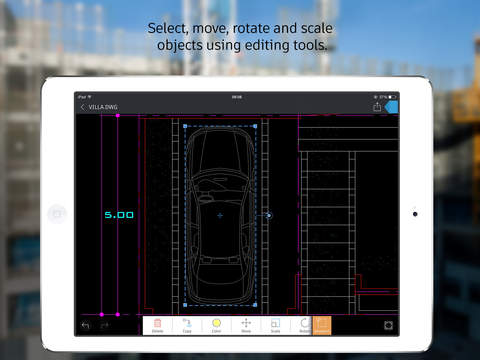Open the Share export icon
The image size is (480, 360).
[x=377, y=107]
